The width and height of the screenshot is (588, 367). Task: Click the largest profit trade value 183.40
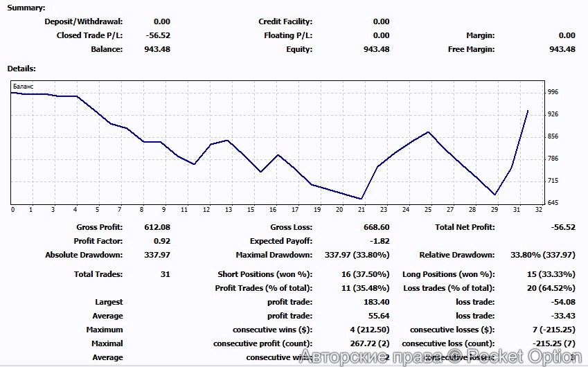tap(376, 302)
